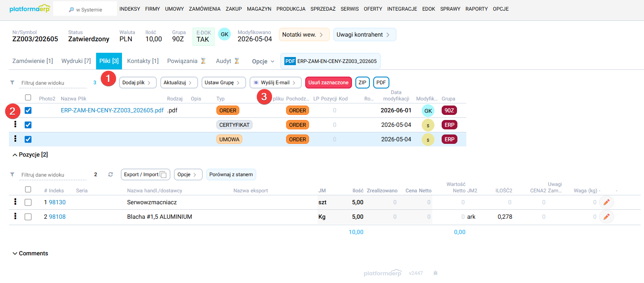Open the EDOK menu

point(428,9)
